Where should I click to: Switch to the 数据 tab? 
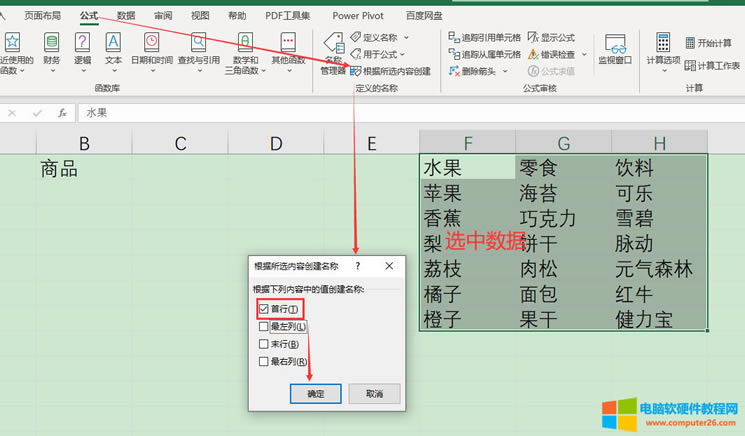126,16
